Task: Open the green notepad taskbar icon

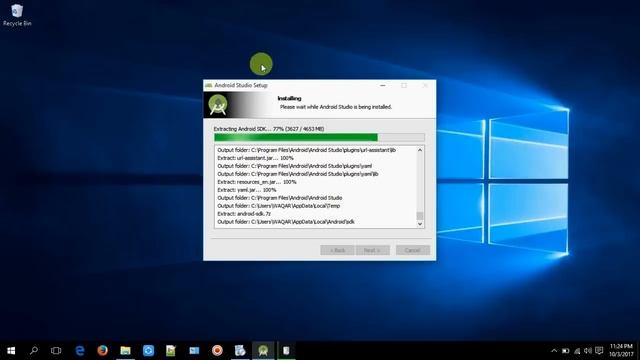Action: (x=171, y=351)
